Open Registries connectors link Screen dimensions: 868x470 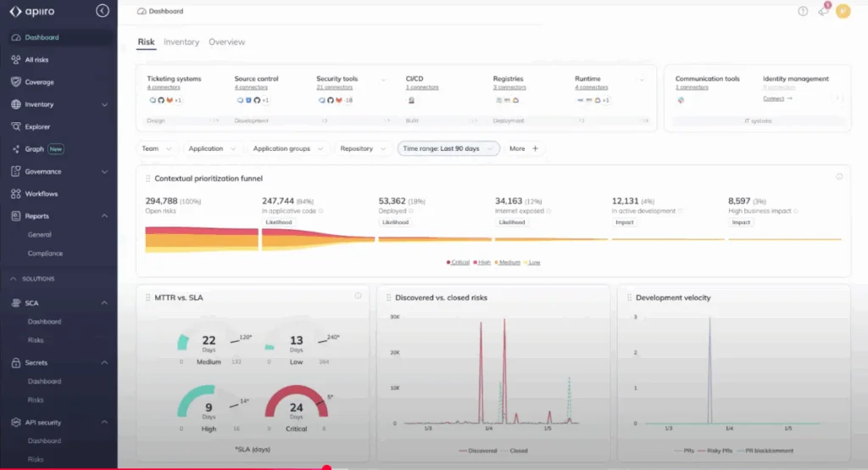pos(509,87)
